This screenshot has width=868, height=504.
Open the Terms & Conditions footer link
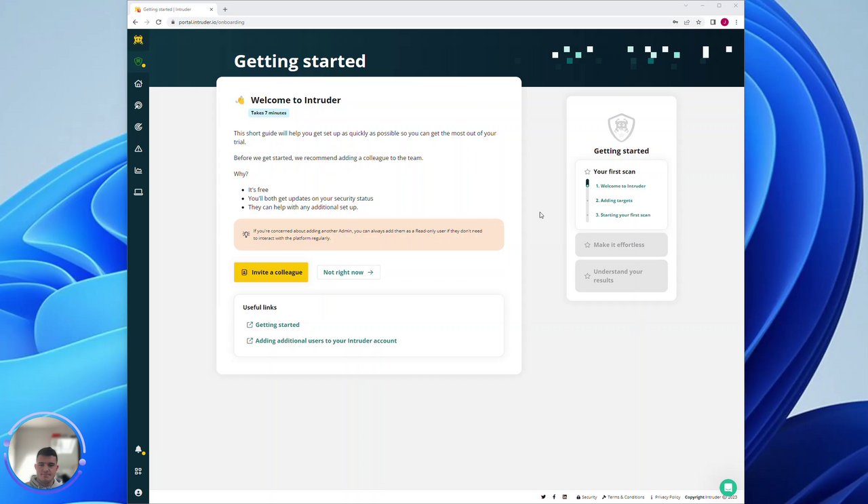tap(623, 497)
